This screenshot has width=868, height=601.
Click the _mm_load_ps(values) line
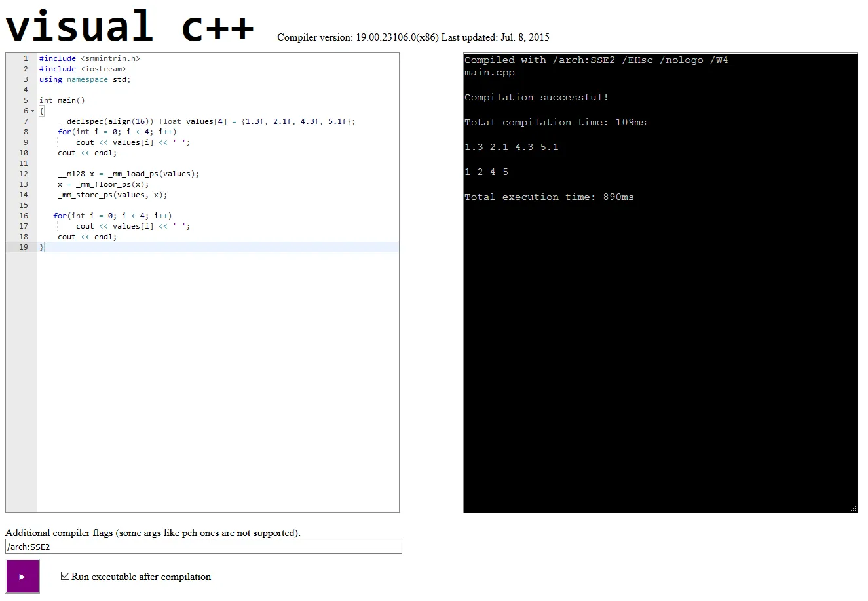128,174
